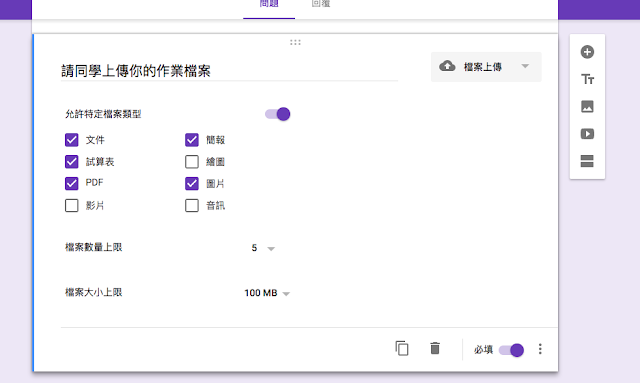Add title and description with Tt icon
This screenshot has width=640, height=383.
[x=587, y=79]
